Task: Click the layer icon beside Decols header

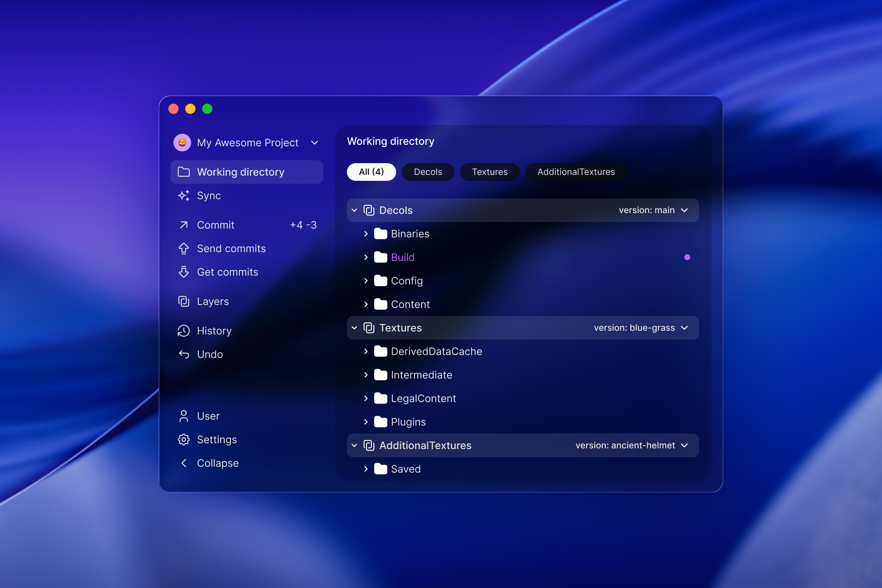Action: point(369,210)
